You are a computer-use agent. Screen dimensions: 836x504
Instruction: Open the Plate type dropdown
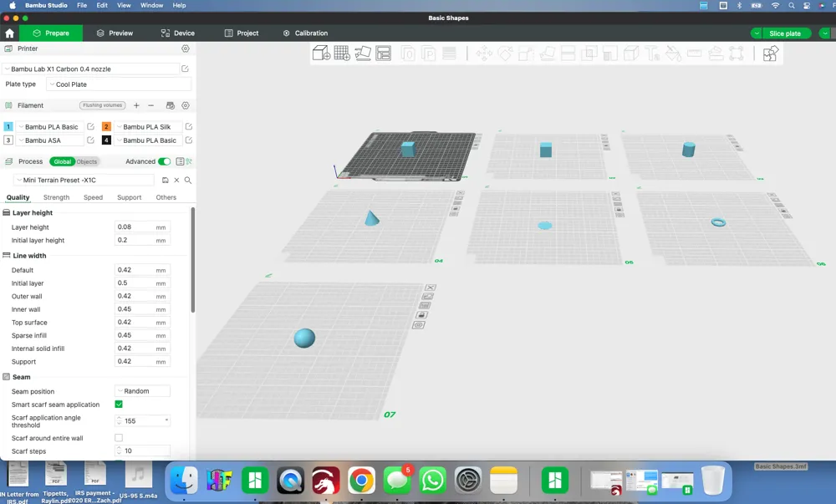[x=119, y=84]
